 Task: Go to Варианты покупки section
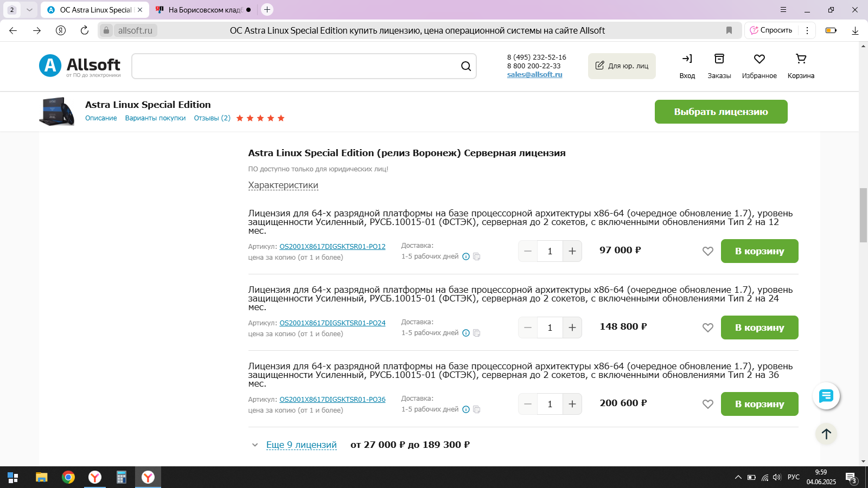155,118
